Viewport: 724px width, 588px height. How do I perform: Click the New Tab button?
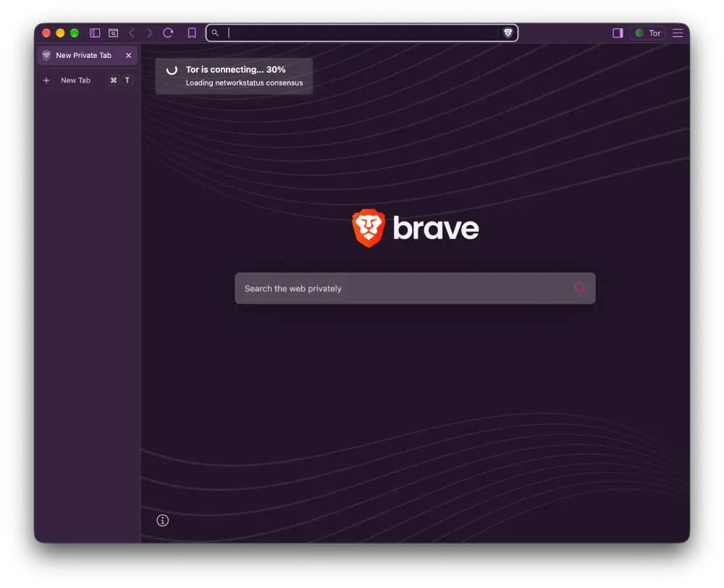coord(88,80)
